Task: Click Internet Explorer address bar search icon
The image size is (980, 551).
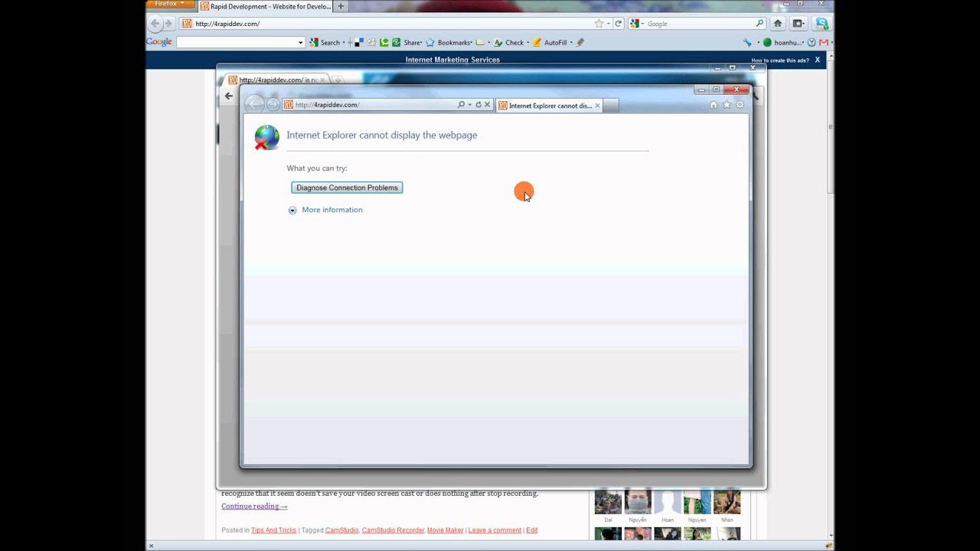Action: 461,105
